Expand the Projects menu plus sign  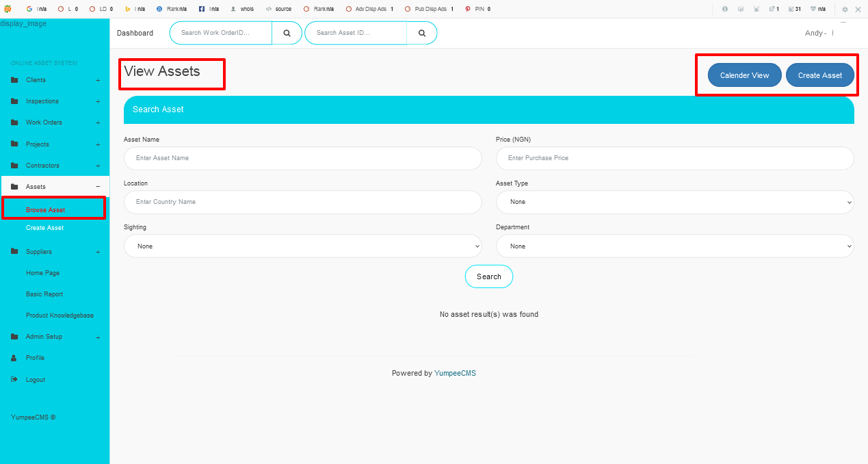(98, 144)
